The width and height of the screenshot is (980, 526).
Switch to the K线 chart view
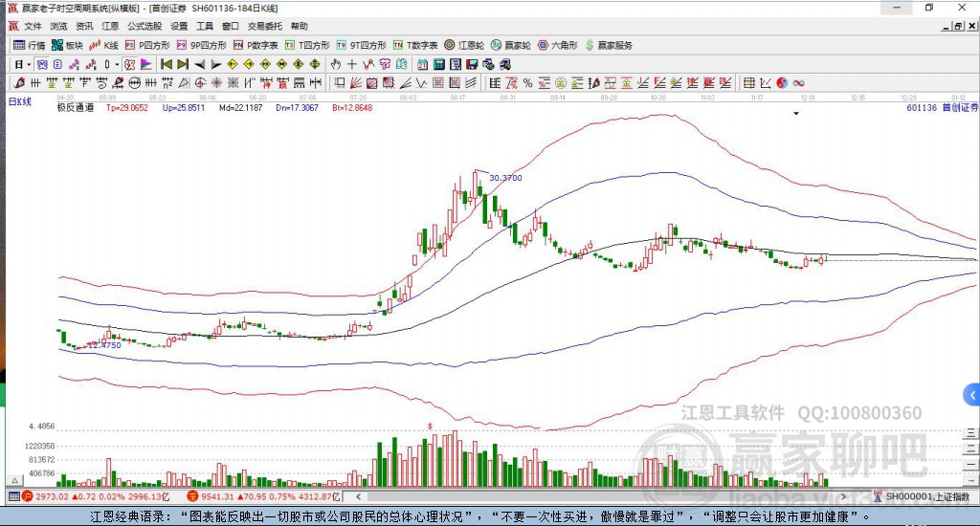pos(103,45)
